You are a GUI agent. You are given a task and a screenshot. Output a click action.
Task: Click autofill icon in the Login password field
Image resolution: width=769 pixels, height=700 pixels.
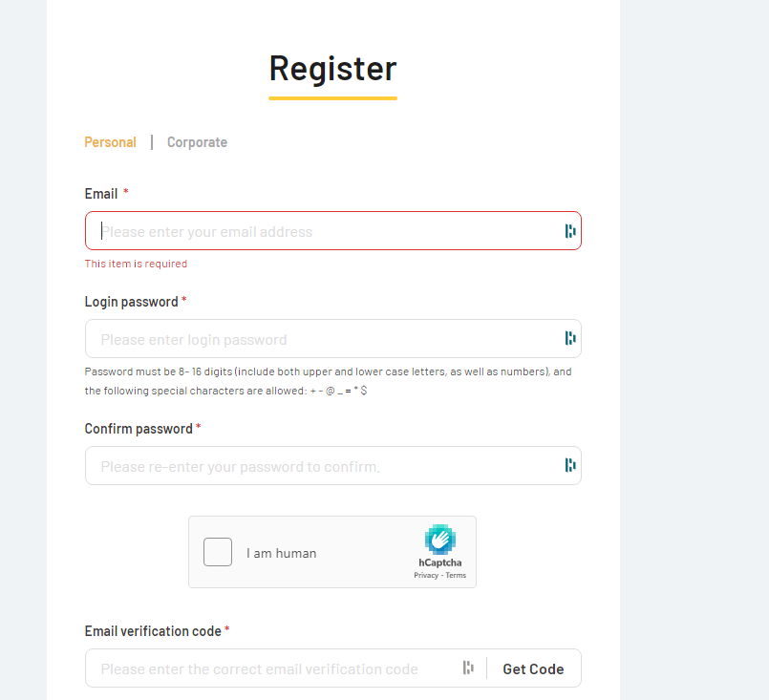pyautogui.click(x=569, y=338)
